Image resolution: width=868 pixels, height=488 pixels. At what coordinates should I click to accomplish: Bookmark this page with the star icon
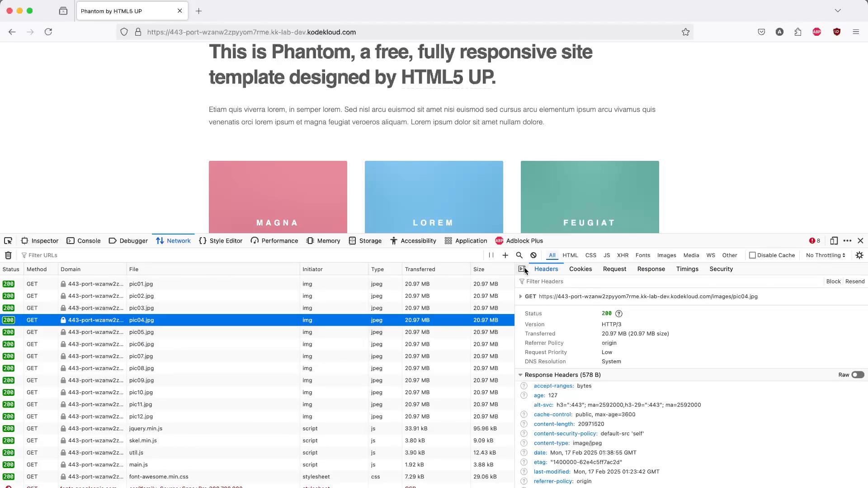(x=686, y=32)
